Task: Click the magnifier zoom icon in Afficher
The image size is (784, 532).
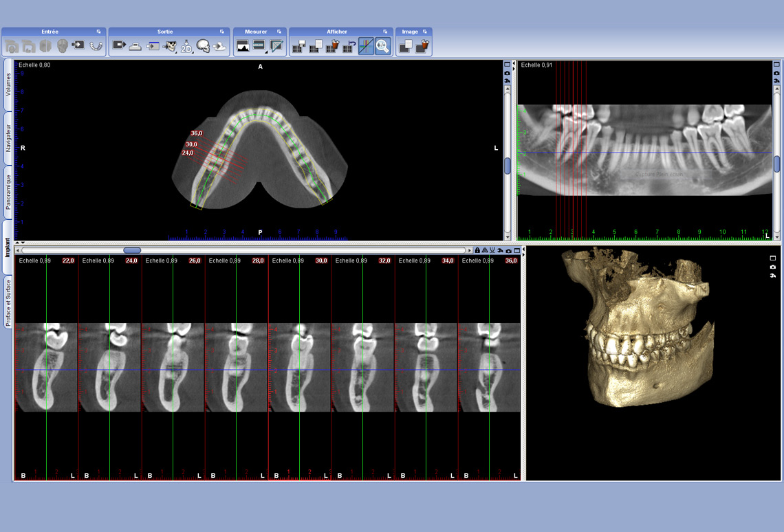Action: 382,46
